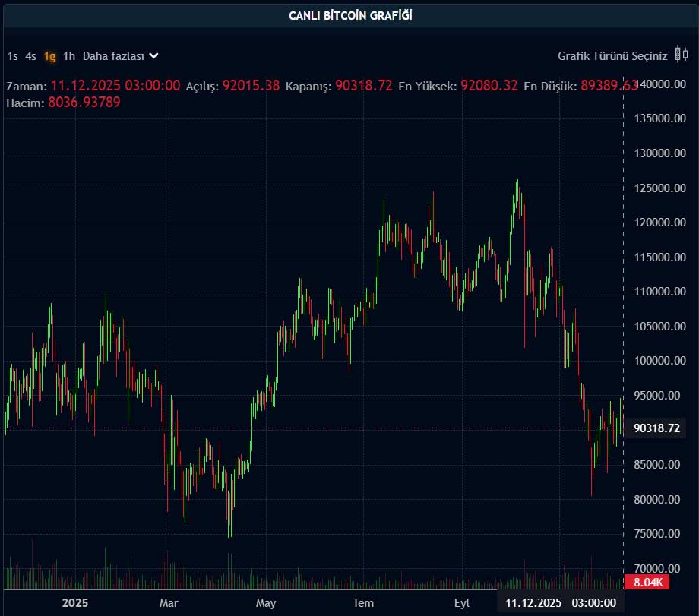The width and height of the screenshot is (699, 616).
Task: Click the CANLI BİTCOİN GRAFİĞİ title bar
Action: click(349, 14)
